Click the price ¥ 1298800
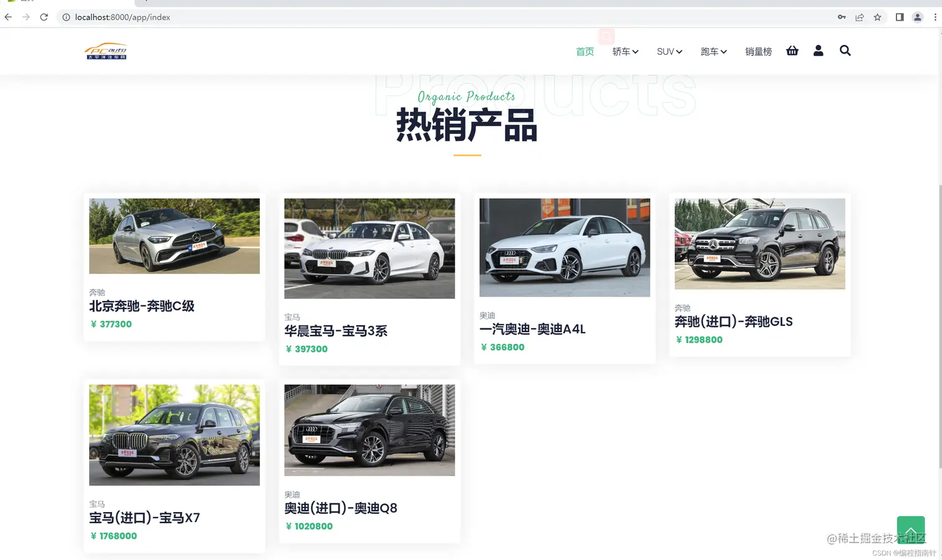This screenshot has height=560, width=942. [699, 339]
